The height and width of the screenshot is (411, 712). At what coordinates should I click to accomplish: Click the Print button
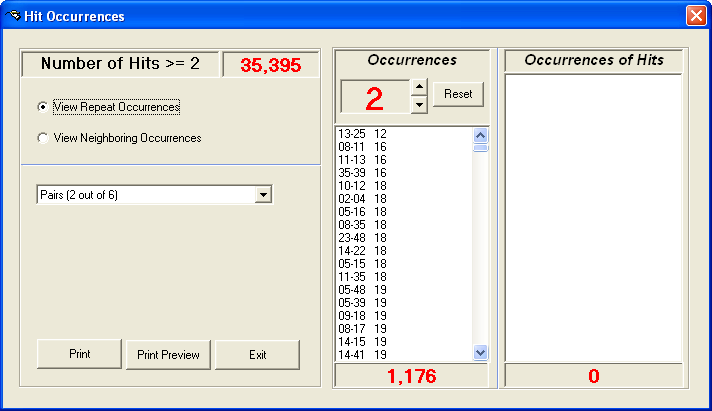click(79, 354)
